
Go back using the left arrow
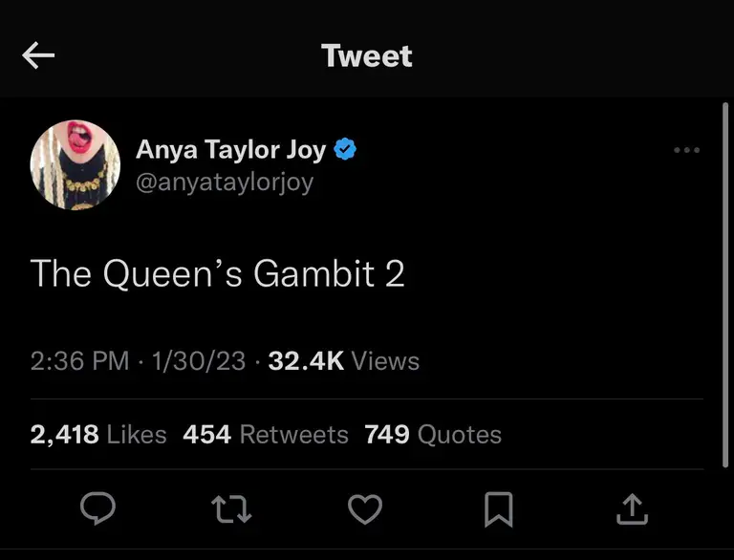(x=38, y=56)
